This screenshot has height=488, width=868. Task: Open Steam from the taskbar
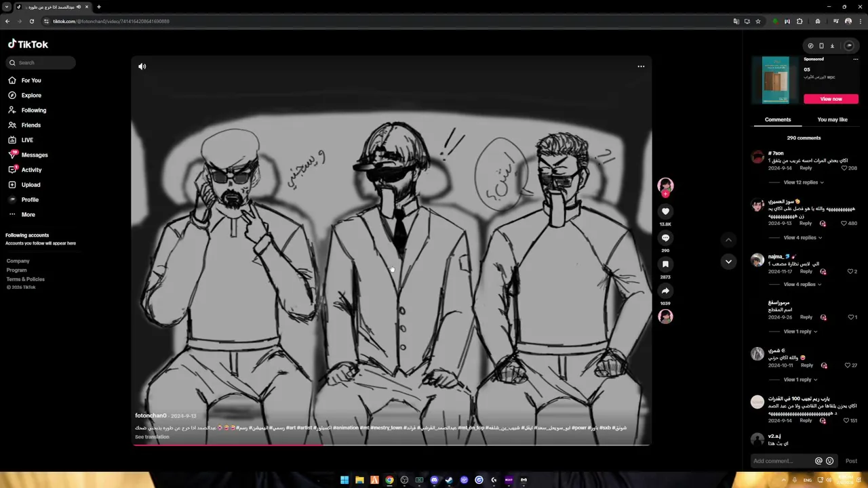(449, 480)
